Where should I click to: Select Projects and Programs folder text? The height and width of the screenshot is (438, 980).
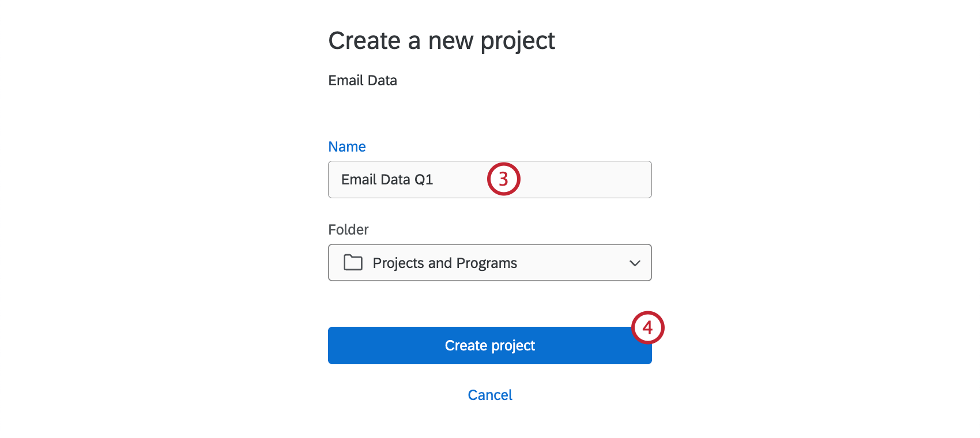[x=444, y=263]
